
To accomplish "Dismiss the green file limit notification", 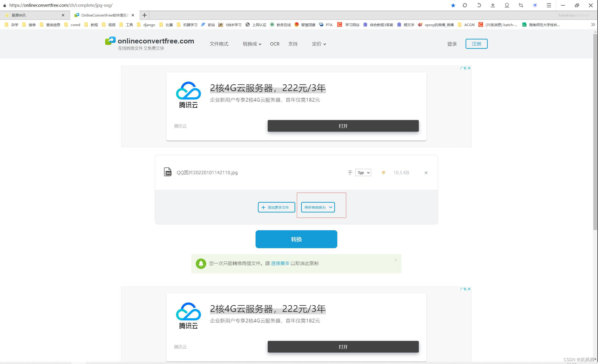I will 396,260.
